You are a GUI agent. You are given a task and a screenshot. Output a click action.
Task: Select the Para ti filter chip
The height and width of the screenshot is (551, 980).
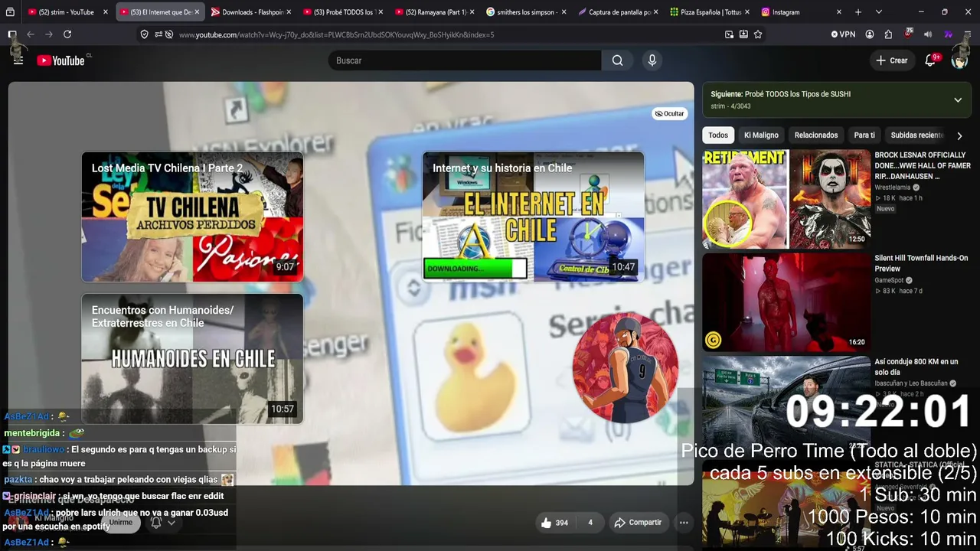click(864, 135)
